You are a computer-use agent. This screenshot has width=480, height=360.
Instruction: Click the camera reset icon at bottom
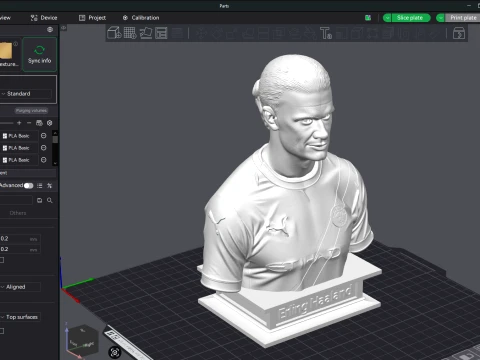pos(115,352)
